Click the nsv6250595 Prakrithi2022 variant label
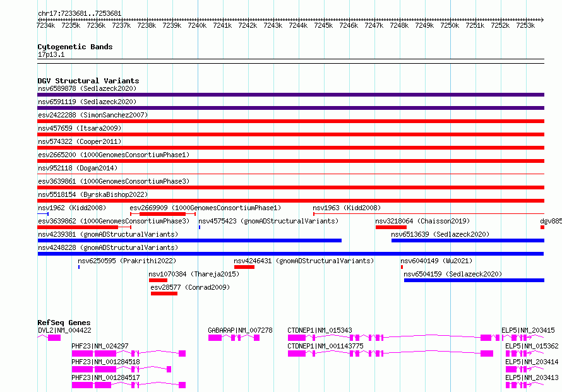The height and width of the screenshot is (392, 562). (127, 261)
